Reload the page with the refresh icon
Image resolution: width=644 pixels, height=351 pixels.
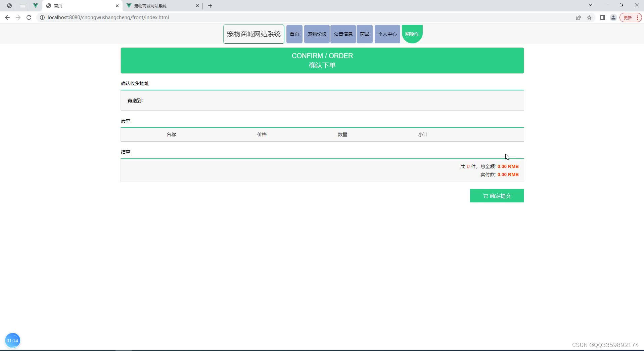(29, 17)
